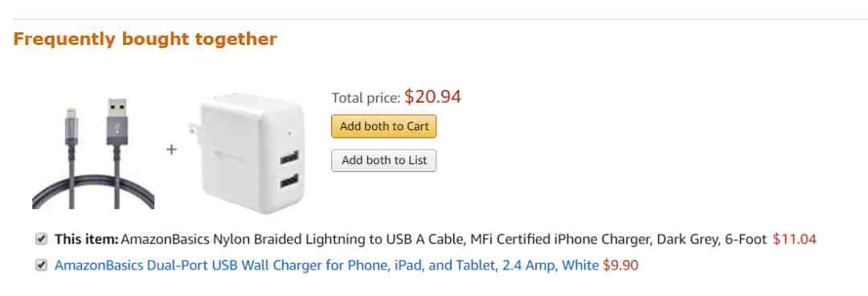The image size is (868, 296).
Task: Click the Frequently bought together heading
Action: point(145,39)
